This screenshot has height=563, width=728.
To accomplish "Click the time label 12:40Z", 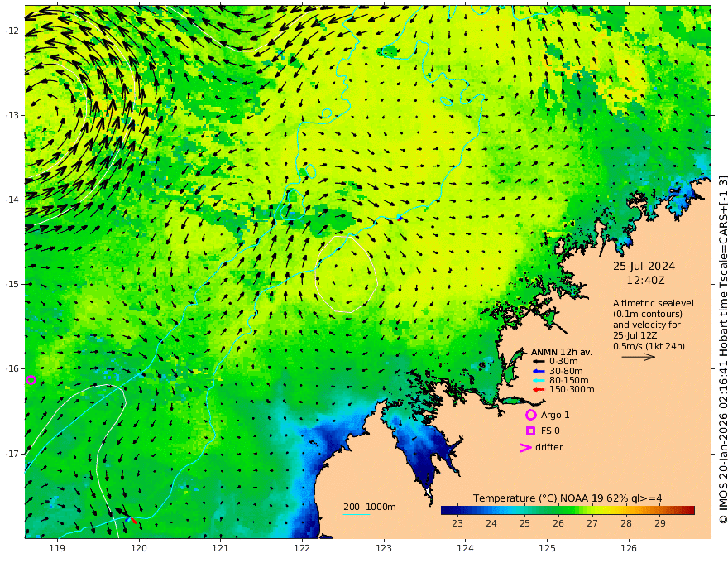I will [645, 281].
